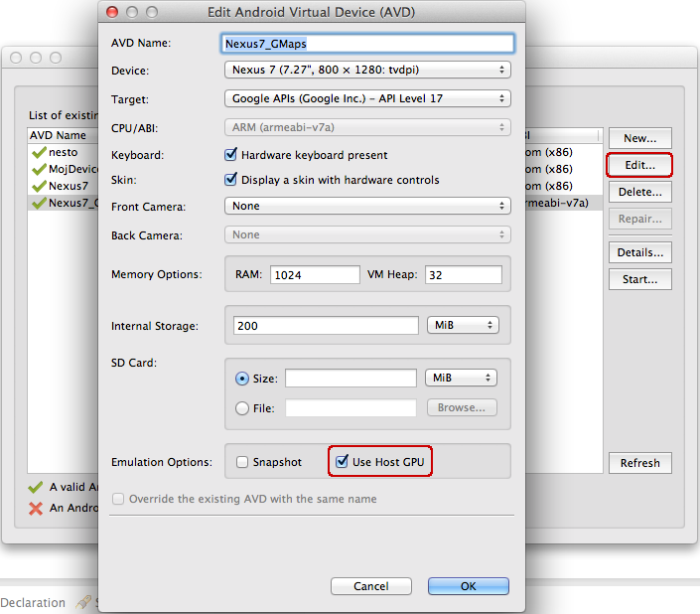Open the Target dropdown
This screenshot has height=614, width=700.
point(367,98)
